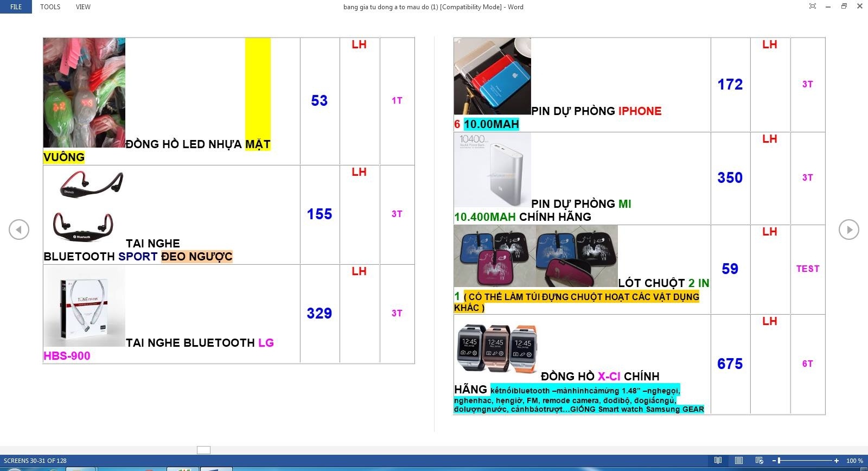Click warranty 3T in sport headset row
868x471 pixels.
coord(397,214)
